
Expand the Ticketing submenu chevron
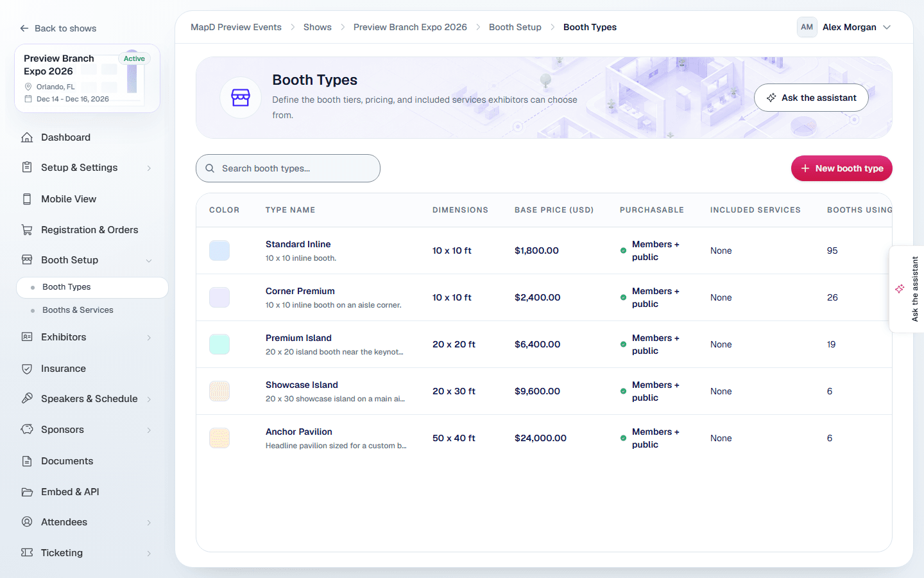point(149,554)
